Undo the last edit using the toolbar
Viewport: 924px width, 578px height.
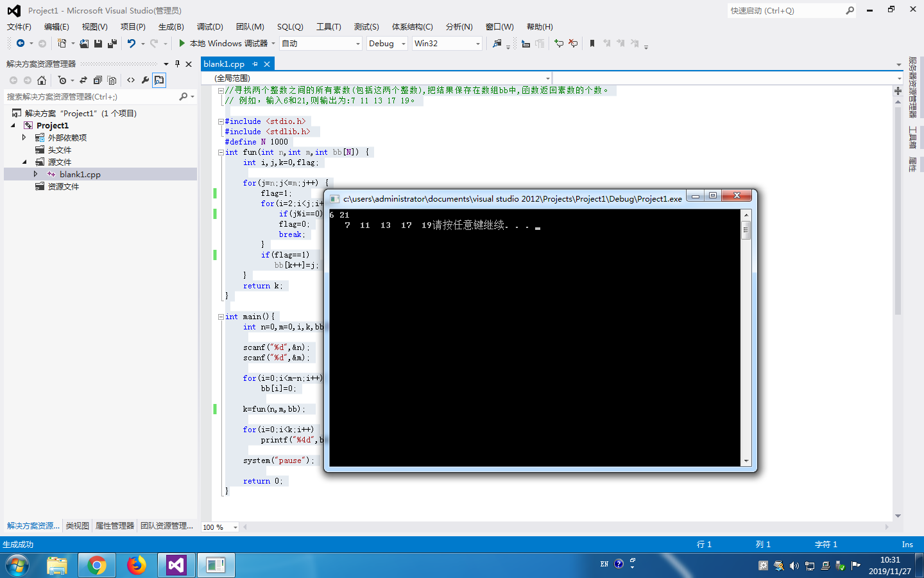(x=132, y=44)
